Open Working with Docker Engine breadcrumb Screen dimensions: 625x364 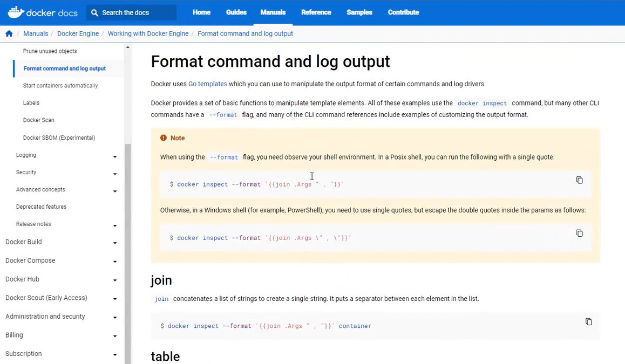(x=148, y=33)
